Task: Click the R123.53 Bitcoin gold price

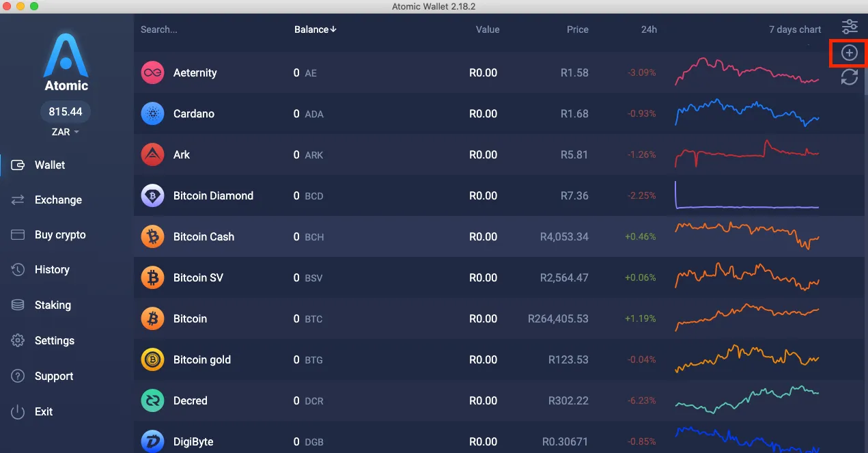Action: pyautogui.click(x=568, y=359)
